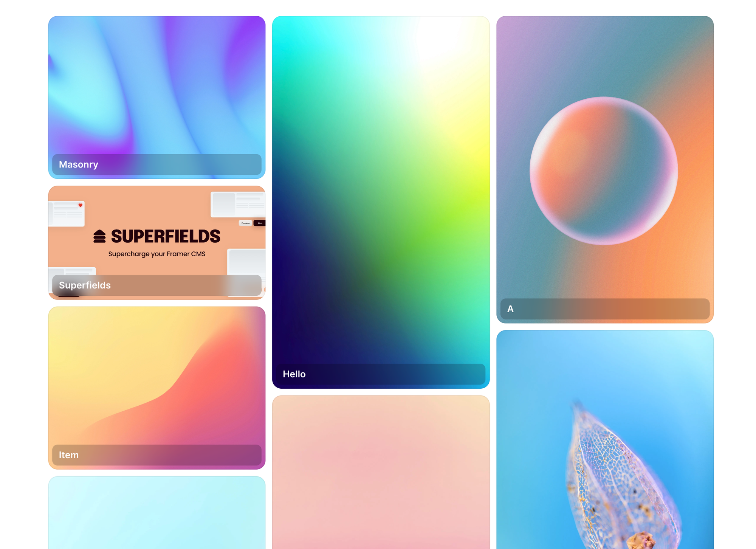Screen dimensions: 756x549
Task: Open the blue leaf photo card
Action: [x=605, y=440]
